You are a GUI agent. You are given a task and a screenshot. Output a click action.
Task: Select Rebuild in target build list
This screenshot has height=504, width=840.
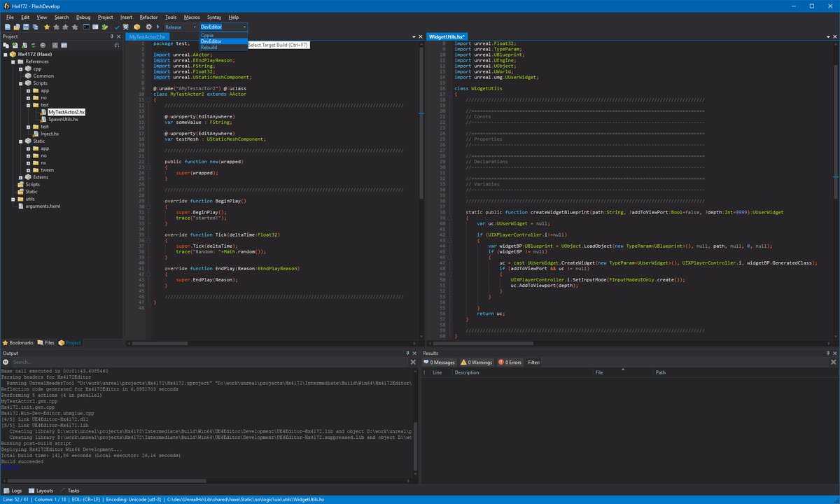[223, 48]
